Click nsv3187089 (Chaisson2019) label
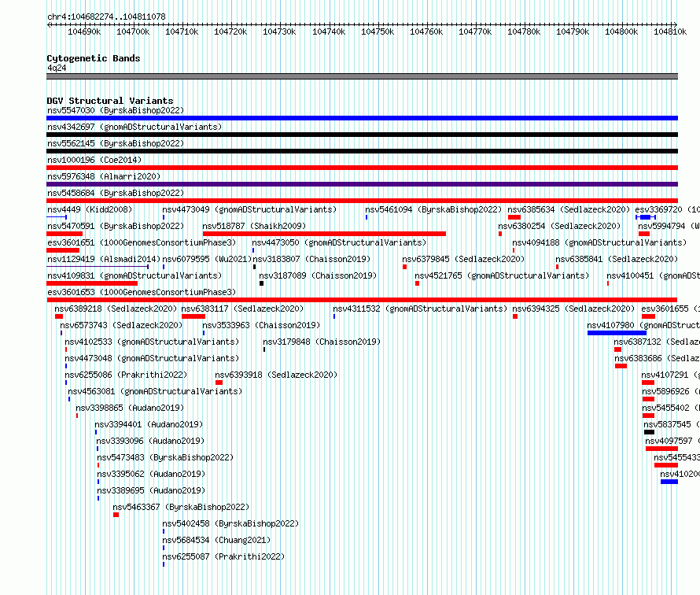Screen dimensions: 700x595 [x=318, y=275]
